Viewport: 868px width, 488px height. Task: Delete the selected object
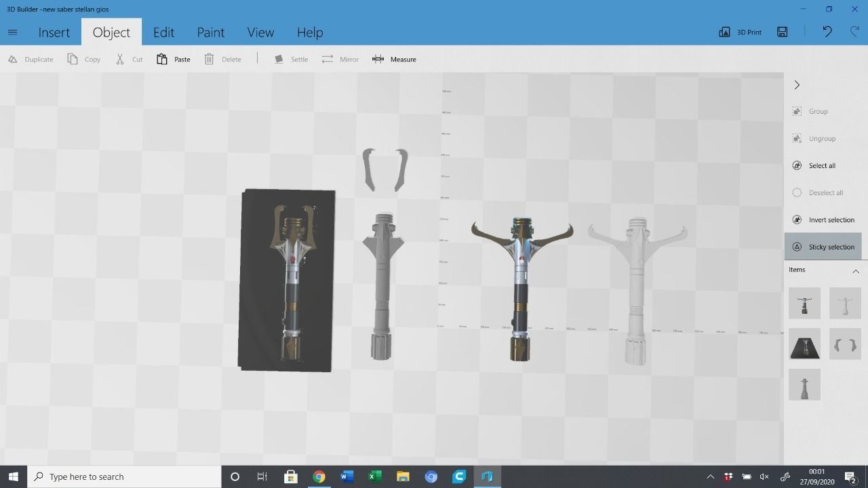point(222,59)
